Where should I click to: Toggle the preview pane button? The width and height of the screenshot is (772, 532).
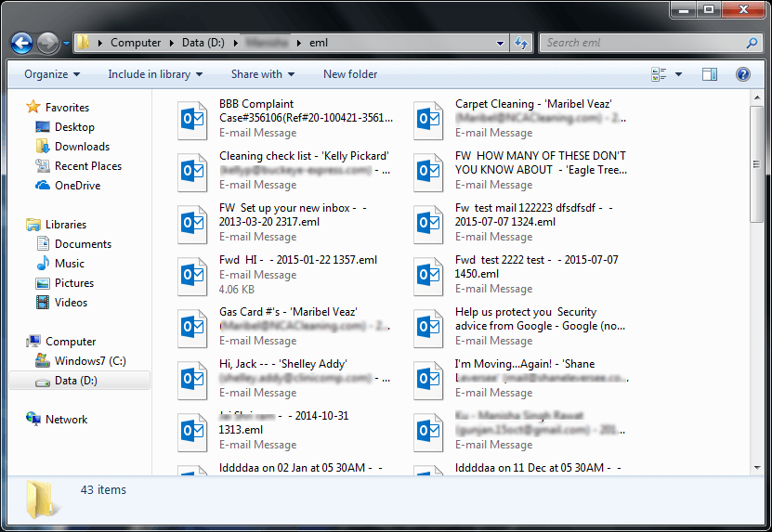coord(710,74)
